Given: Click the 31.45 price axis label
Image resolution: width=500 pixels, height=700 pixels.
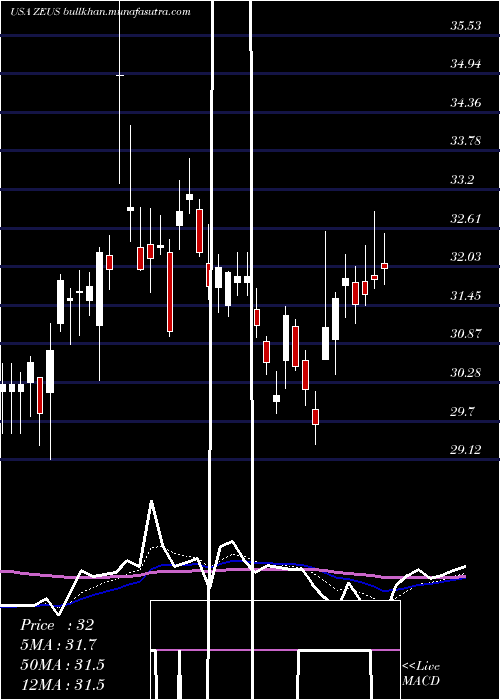Looking at the screenshot, I should tap(466, 296).
